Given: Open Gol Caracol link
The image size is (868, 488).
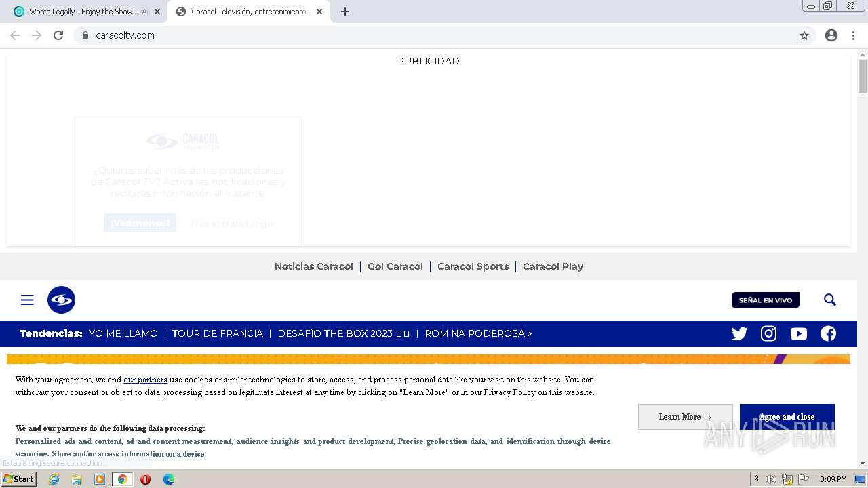Looking at the screenshot, I should [395, 266].
